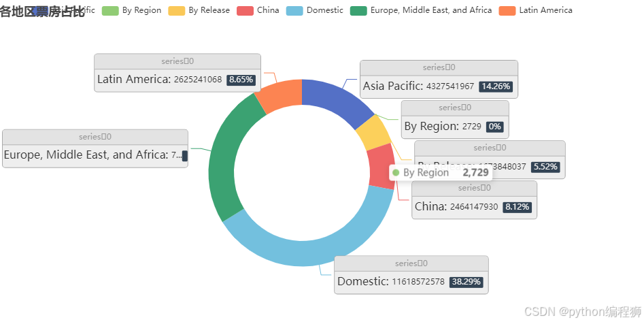
Task: Click 'series 0' header above Latin America label
Action: tap(177, 61)
